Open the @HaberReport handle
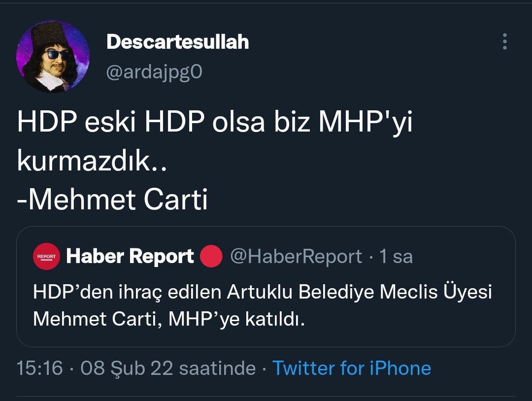 tap(296, 256)
